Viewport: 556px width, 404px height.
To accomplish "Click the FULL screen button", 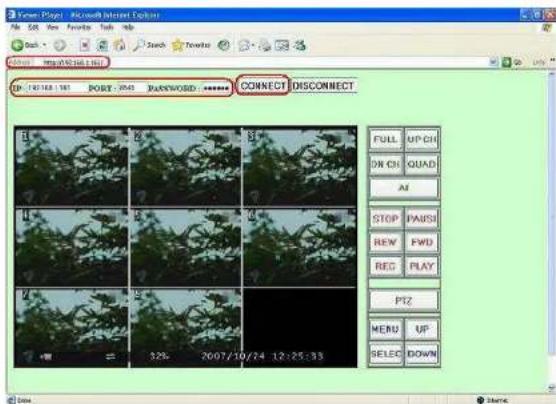I will (x=386, y=139).
